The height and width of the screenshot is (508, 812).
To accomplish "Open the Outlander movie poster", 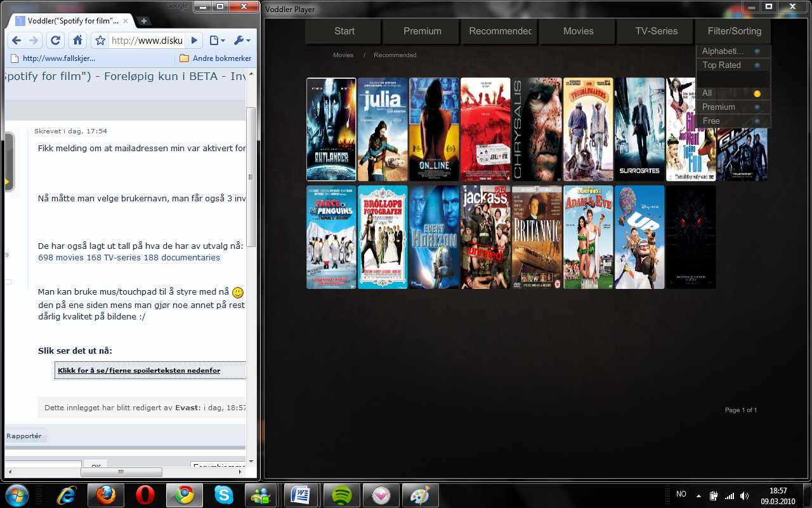I will [331, 130].
